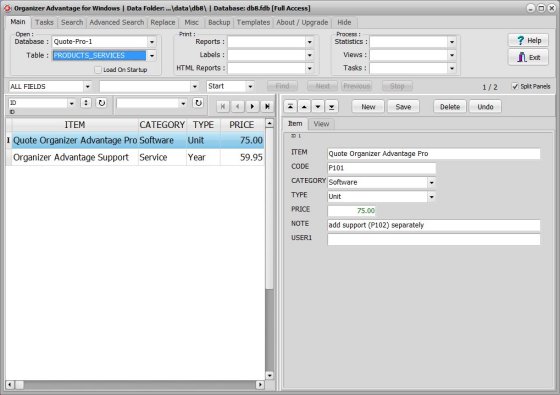Open the About / Upgrade tab

302,22
